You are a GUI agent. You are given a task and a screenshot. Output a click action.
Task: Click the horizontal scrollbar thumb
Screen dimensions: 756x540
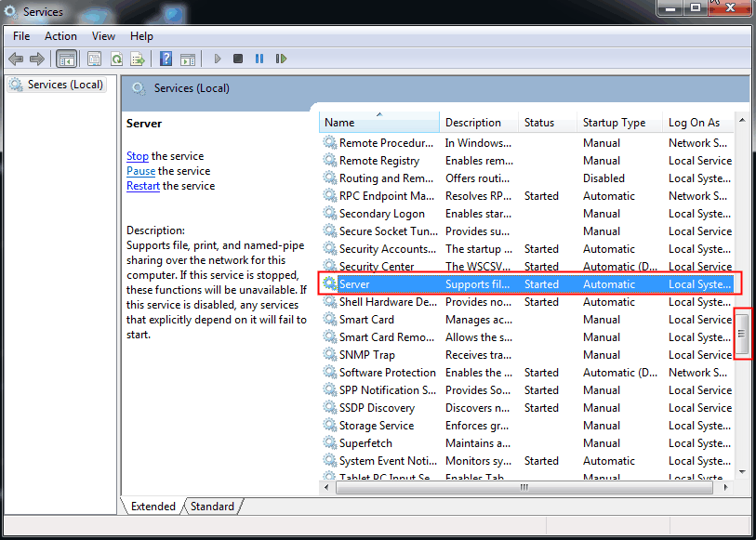click(x=524, y=488)
